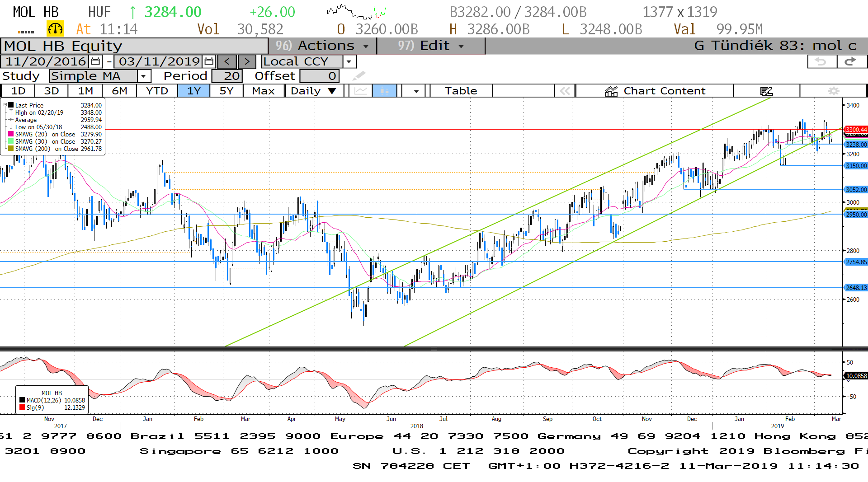Click the 3150.00 price level label
Viewport: 868px width, 482px height.
(x=856, y=166)
